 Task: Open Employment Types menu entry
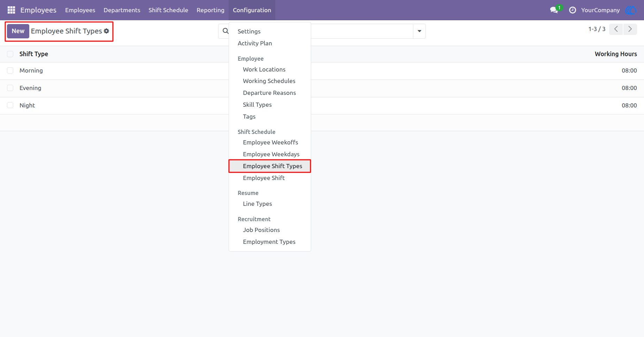point(270,242)
